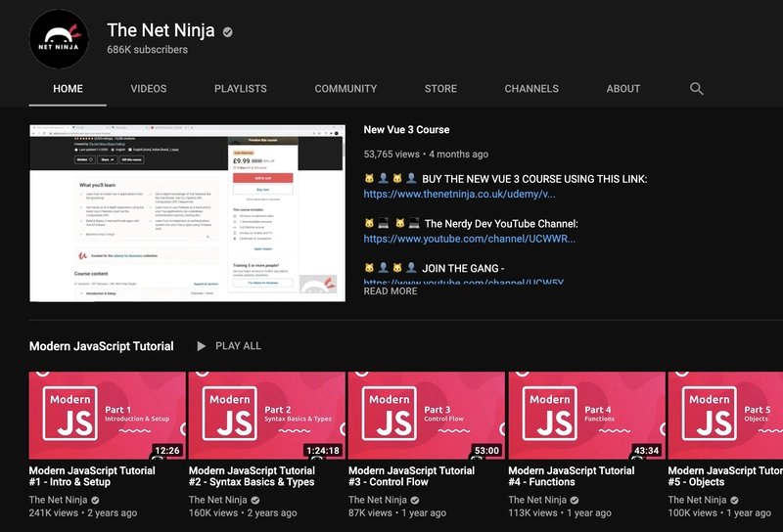
Task: Click The Net Ninja name under Functions video
Action: pos(537,500)
